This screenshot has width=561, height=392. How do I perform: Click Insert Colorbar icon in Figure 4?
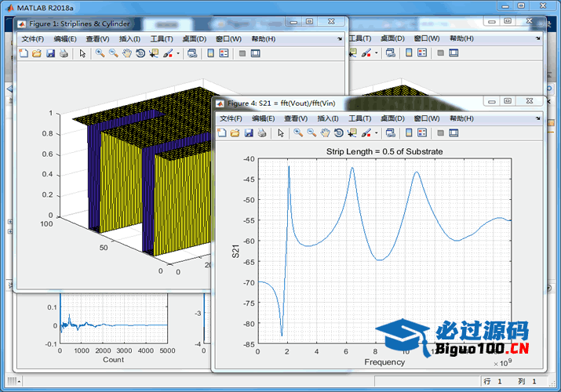(409, 133)
